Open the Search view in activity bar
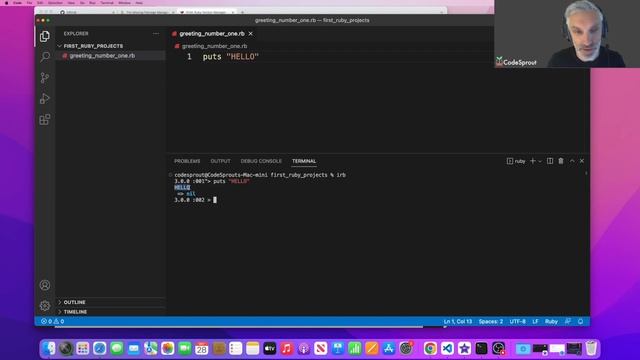Screen dimensions: 640x360 pyautogui.click(x=45, y=57)
